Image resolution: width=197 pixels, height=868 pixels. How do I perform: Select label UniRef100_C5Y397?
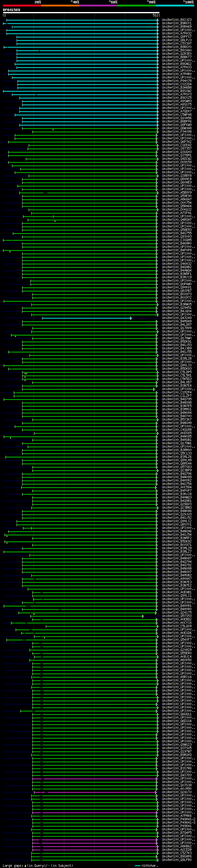177,43
